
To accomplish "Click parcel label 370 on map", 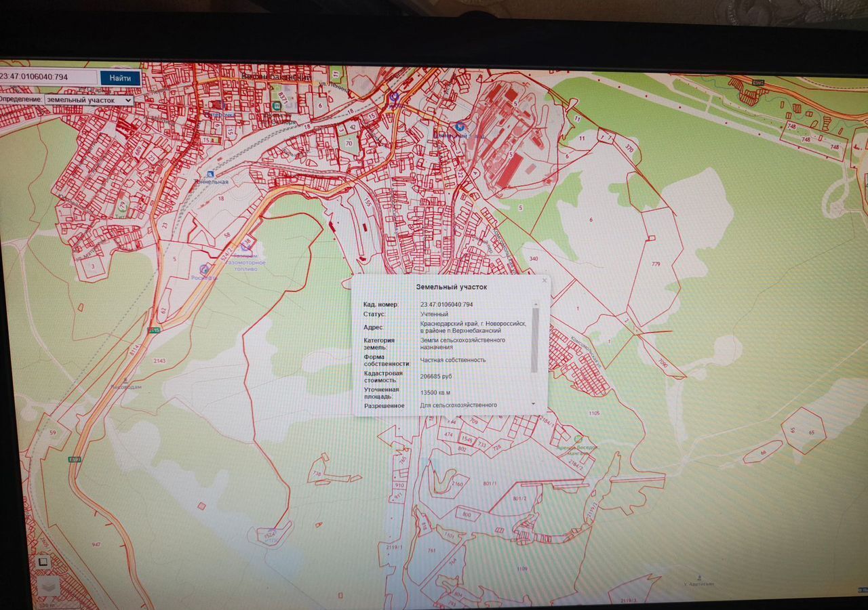I will (629, 148).
